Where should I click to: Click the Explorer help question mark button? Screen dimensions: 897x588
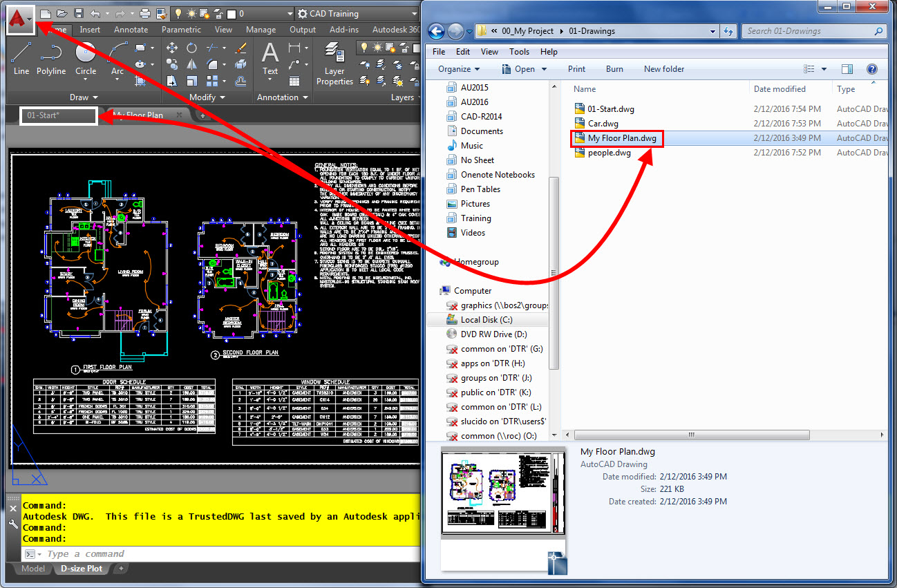[871, 69]
